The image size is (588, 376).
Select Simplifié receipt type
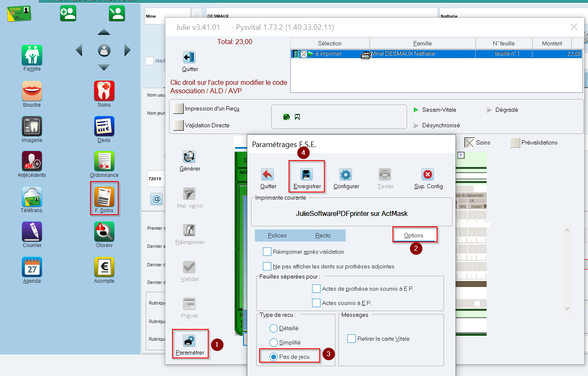[x=274, y=343]
